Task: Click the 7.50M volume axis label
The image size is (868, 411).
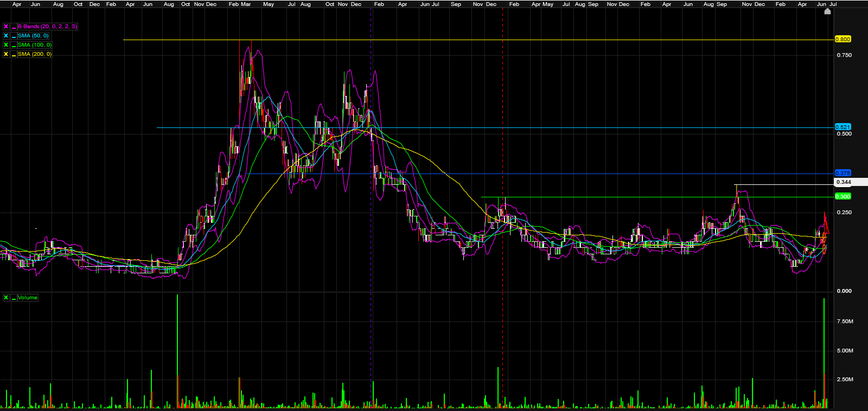Action: click(x=845, y=322)
